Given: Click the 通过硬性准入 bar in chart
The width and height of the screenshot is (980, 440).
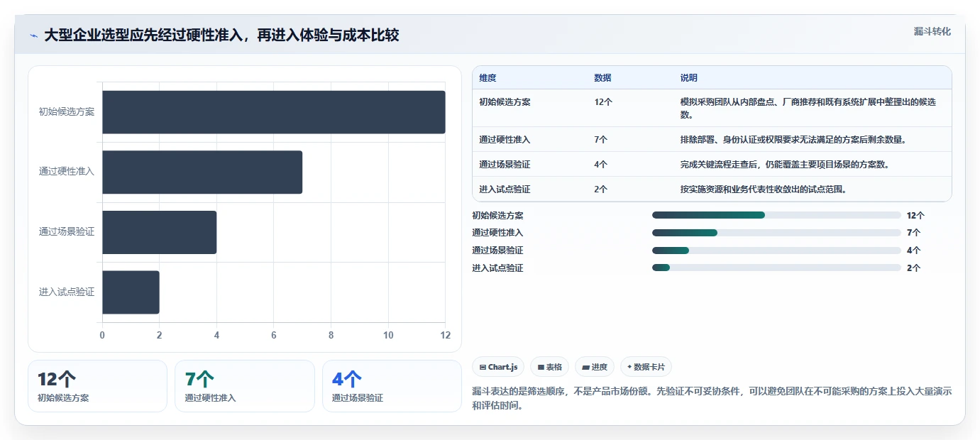Looking at the screenshot, I should point(202,172).
